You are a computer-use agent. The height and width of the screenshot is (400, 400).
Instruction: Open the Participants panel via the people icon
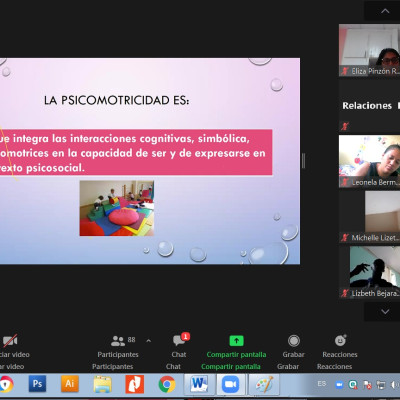(x=118, y=341)
